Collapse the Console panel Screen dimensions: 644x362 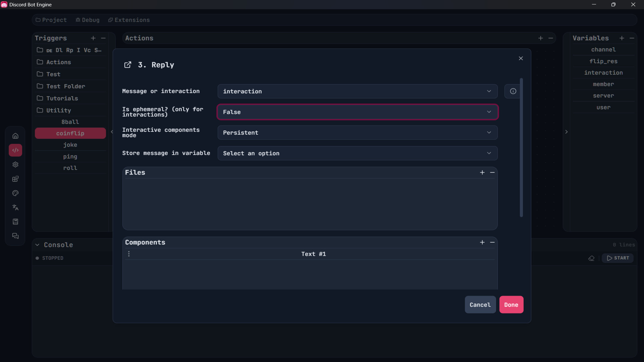coord(37,245)
